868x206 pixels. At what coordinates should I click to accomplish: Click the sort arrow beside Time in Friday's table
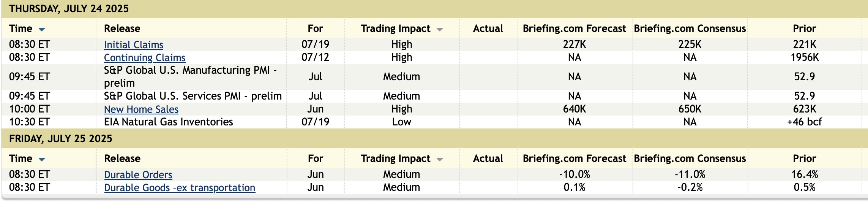coord(42,160)
